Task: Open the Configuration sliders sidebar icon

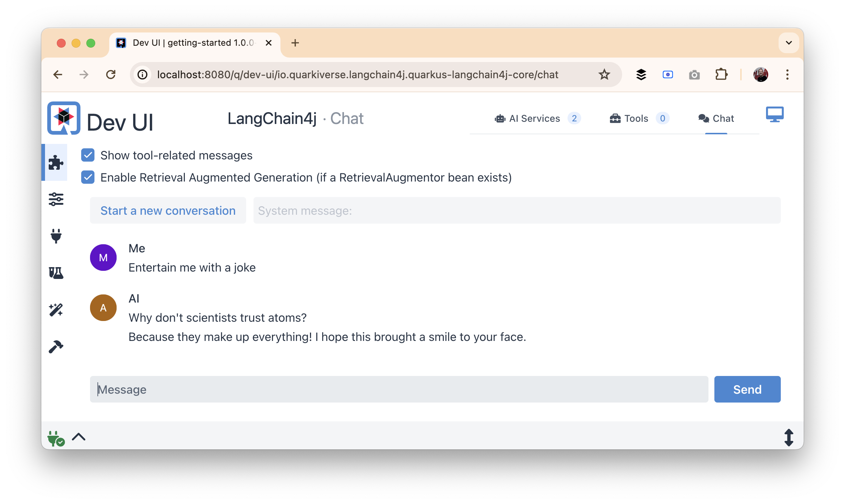Action: coord(56,199)
